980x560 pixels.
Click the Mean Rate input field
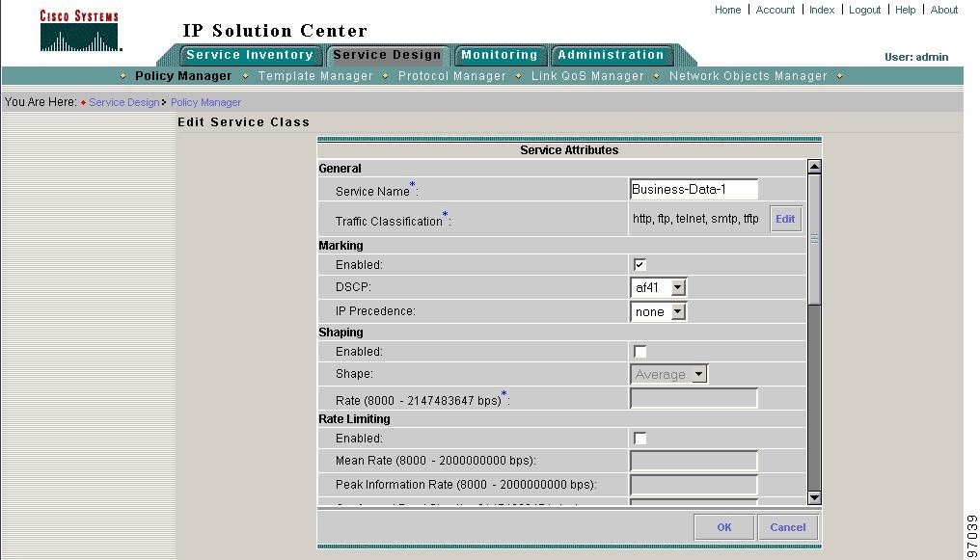(694, 461)
